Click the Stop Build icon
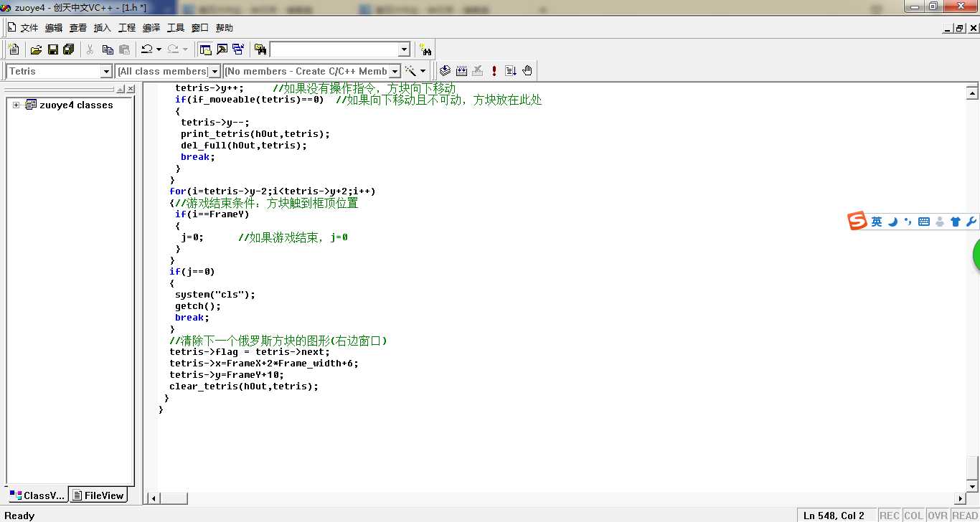 (x=478, y=71)
